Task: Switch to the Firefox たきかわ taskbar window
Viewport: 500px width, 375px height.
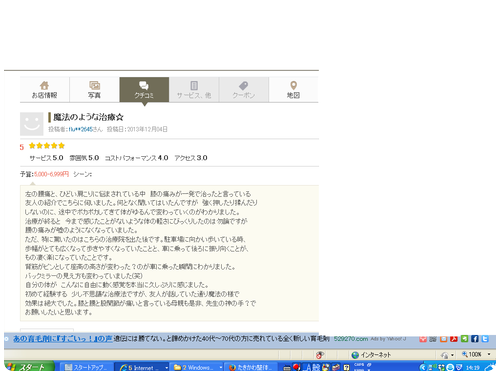Action: pyautogui.click(x=251, y=367)
